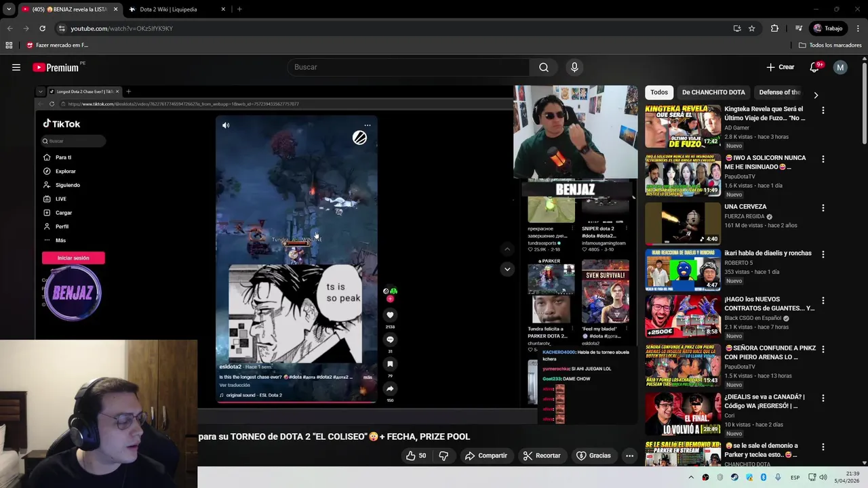Screen dimensions: 868x488
Task: Click the Compartir share button
Action: [x=486, y=455]
